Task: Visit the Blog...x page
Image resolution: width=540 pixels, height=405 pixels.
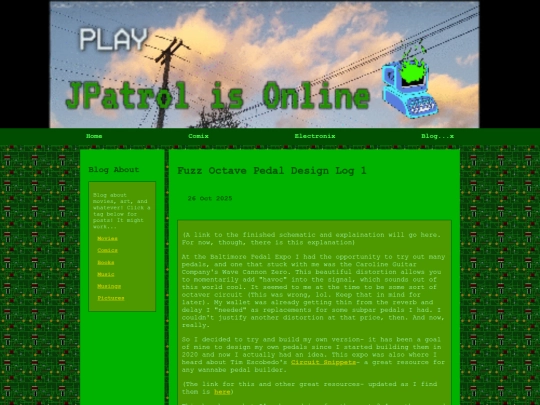Action: [437, 136]
